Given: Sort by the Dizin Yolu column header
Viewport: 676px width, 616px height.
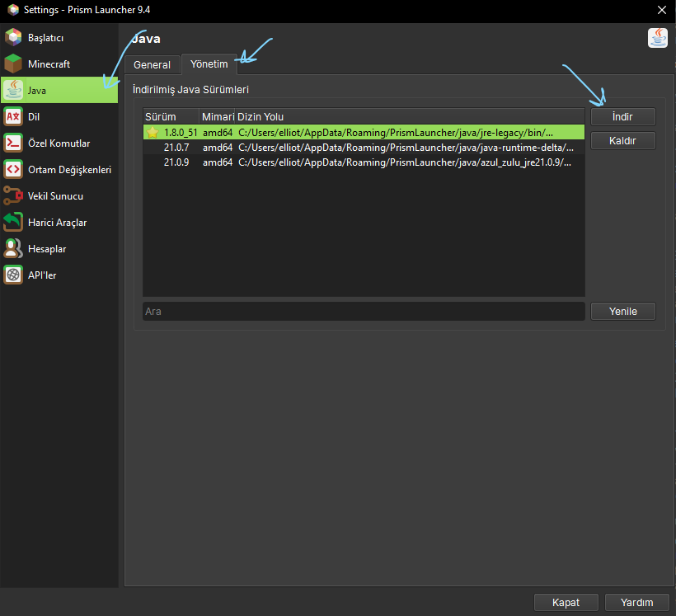Looking at the screenshot, I should (410, 116).
